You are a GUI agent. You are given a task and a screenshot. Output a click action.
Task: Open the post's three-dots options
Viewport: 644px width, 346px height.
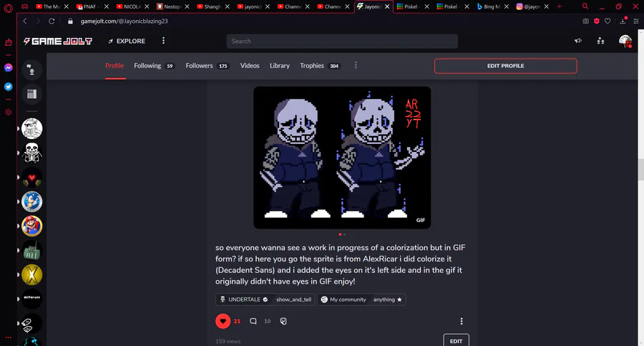[462, 322]
